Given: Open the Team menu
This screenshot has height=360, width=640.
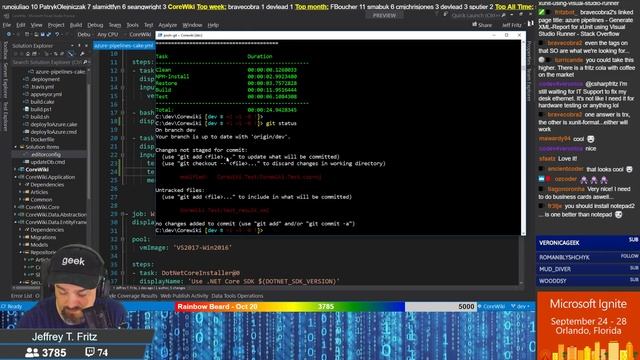Looking at the screenshot, I should 115,25.
